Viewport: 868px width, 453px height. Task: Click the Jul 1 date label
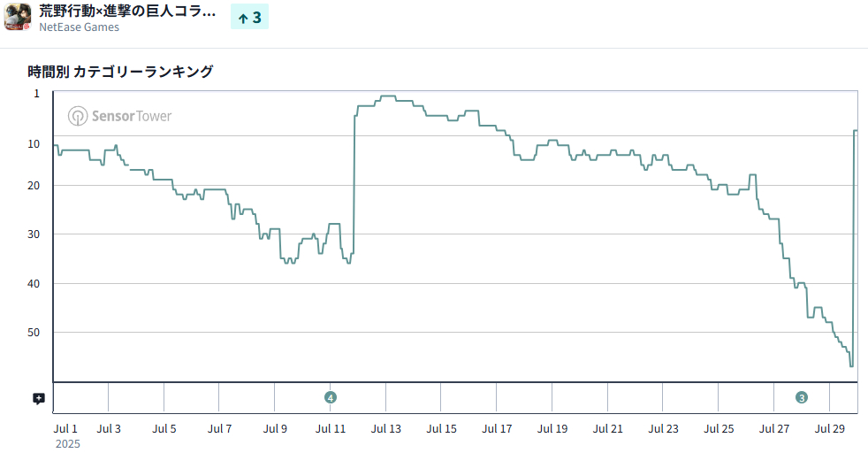(65, 429)
